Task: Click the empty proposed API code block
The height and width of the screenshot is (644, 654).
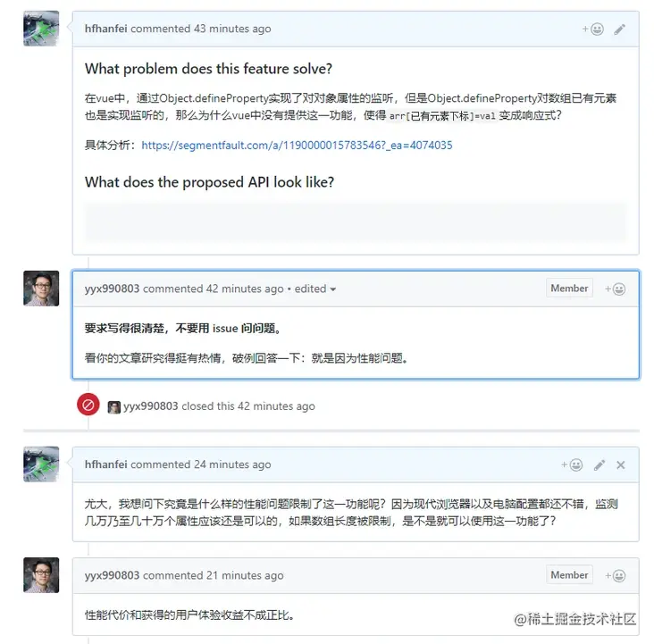Action: 356,222
